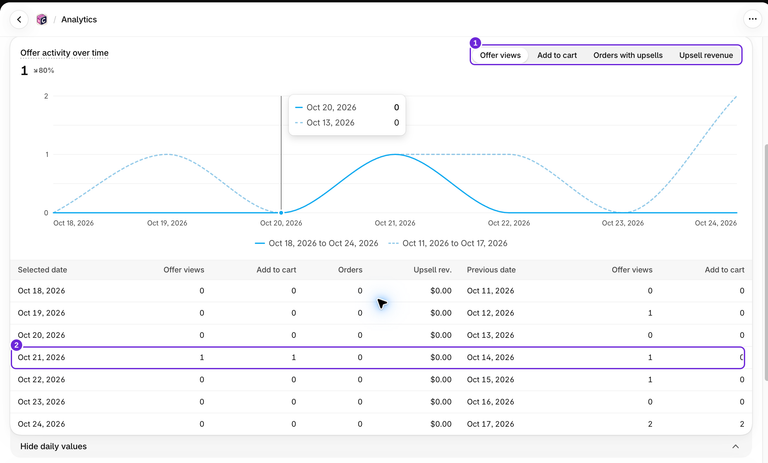Viewport: 768px width, 463px height.
Task: Select the Offer views tab
Action: pos(500,55)
